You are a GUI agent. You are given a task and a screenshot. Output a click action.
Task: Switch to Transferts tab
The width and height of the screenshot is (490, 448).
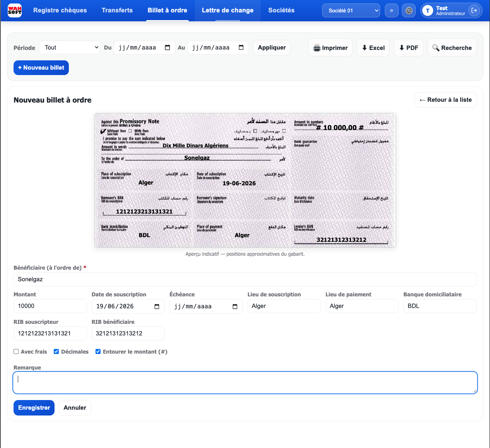pyautogui.click(x=117, y=10)
